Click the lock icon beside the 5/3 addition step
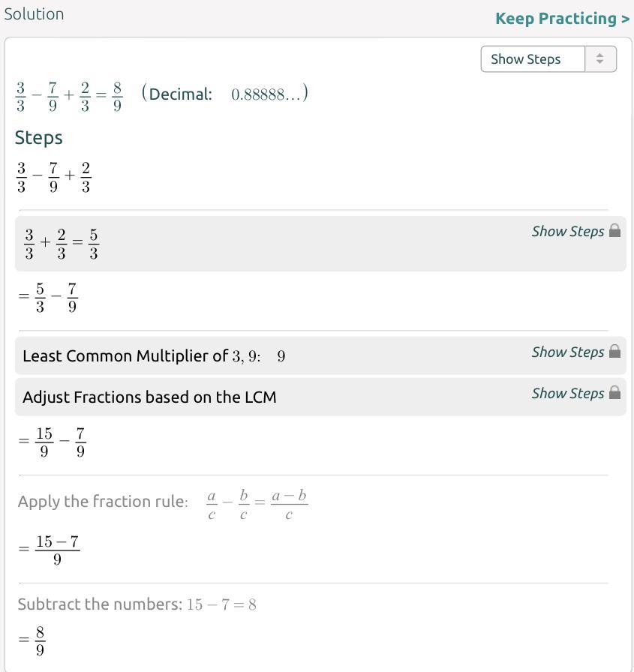 615,230
